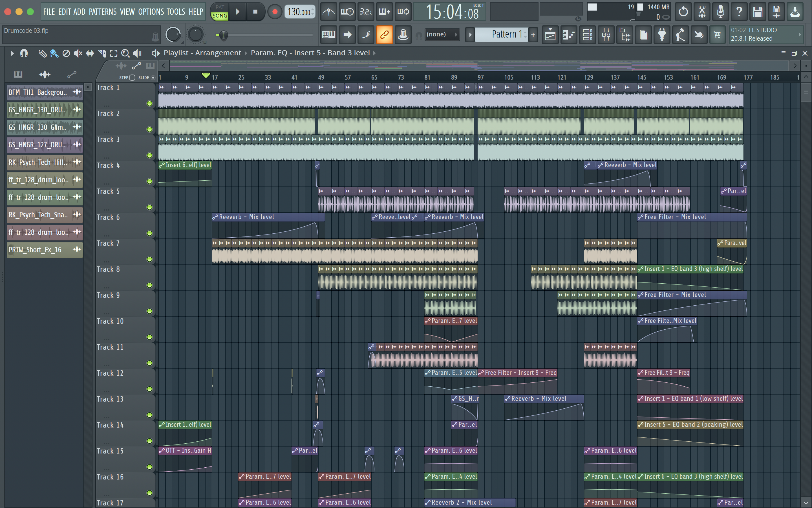Open the Channel rack view
812x508 pixels.
[588, 35]
